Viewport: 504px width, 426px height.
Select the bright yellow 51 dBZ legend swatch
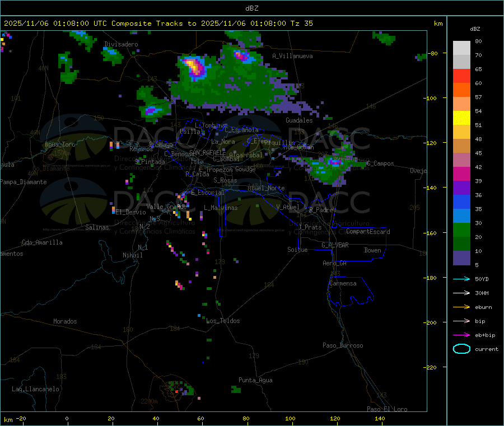461,118
